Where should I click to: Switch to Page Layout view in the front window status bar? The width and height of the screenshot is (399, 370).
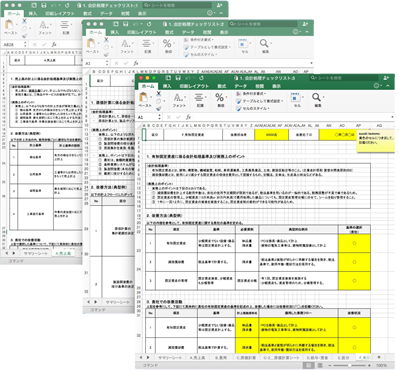[320, 366]
